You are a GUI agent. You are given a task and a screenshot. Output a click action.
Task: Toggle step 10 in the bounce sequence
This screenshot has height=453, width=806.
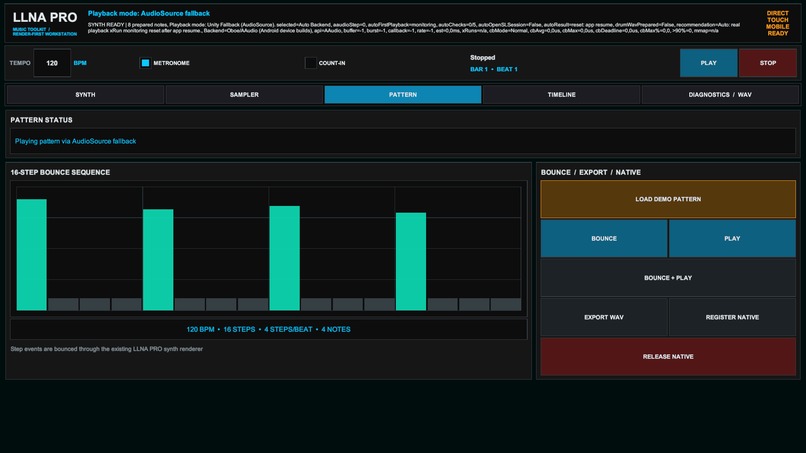(x=316, y=304)
